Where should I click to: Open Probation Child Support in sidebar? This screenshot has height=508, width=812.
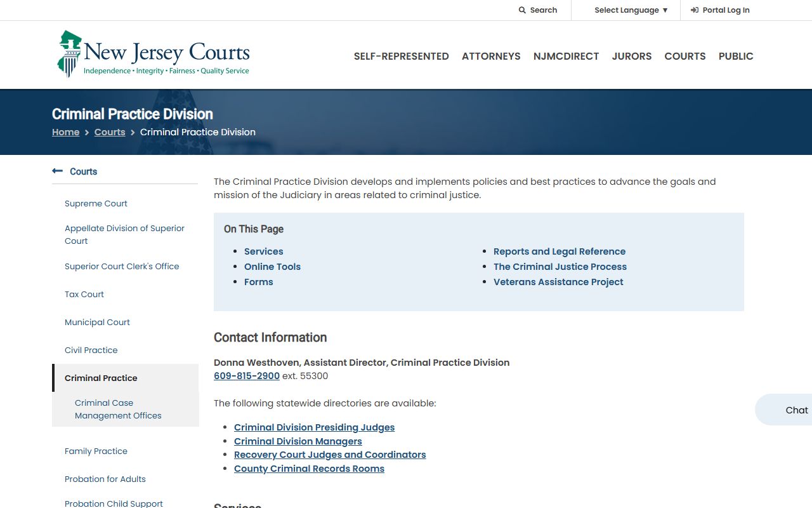coord(114,504)
